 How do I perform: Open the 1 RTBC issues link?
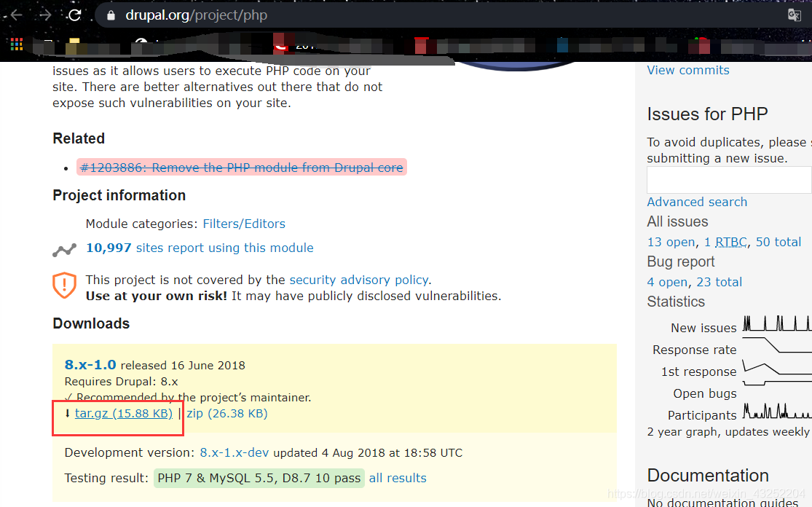(x=725, y=242)
